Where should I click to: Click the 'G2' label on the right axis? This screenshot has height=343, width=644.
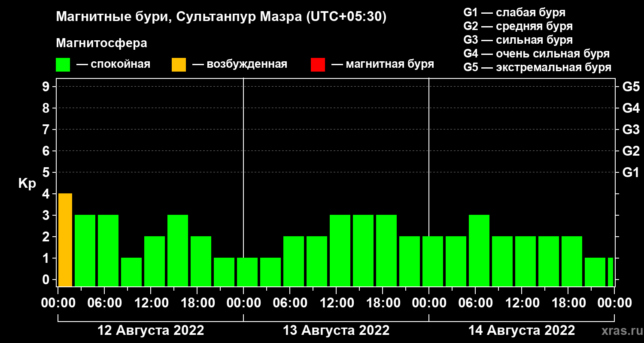(631, 151)
